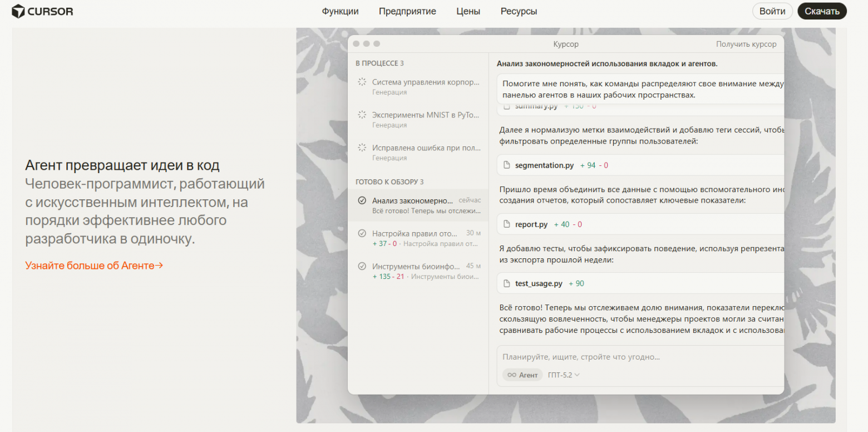Click check circle beside "Настройка правил ото…"
The width and height of the screenshot is (868, 432).
click(362, 233)
